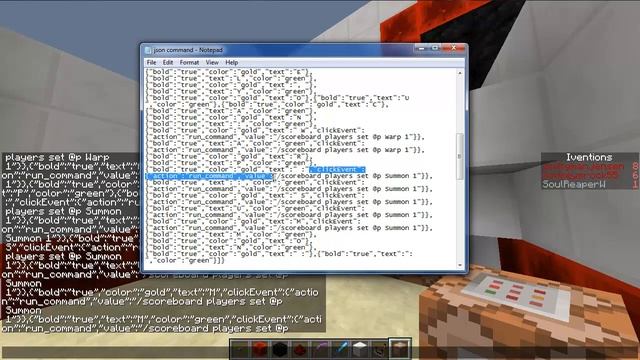Click the SoulReaperW scoreboard entry

pos(574,184)
